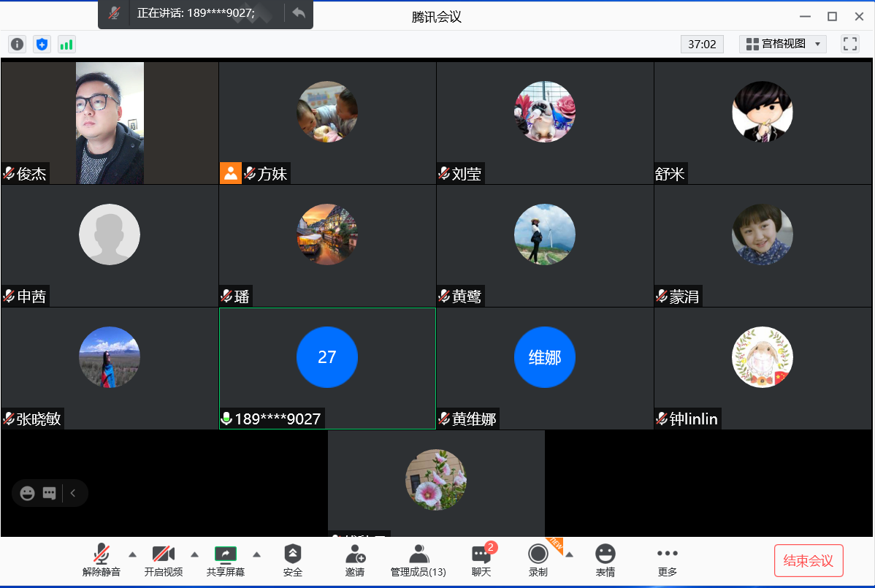Image resolution: width=875 pixels, height=588 pixels.
Task: Enter full screen mode
Action: coord(849,44)
